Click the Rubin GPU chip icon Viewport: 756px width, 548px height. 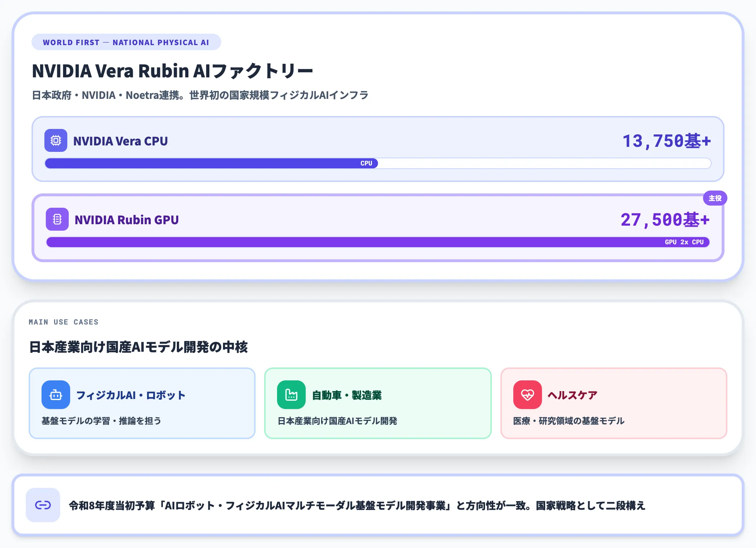[57, 219]
